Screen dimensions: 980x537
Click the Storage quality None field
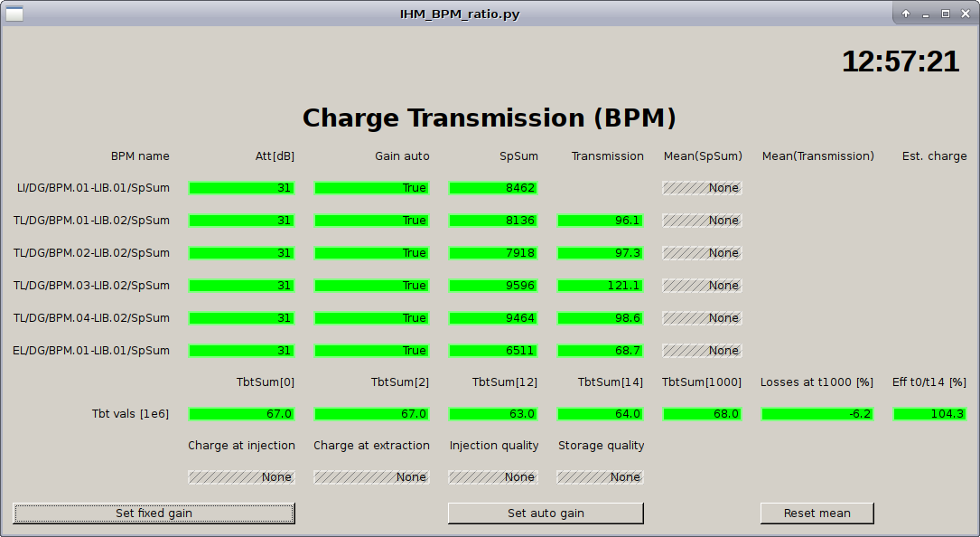click(601, 477)
